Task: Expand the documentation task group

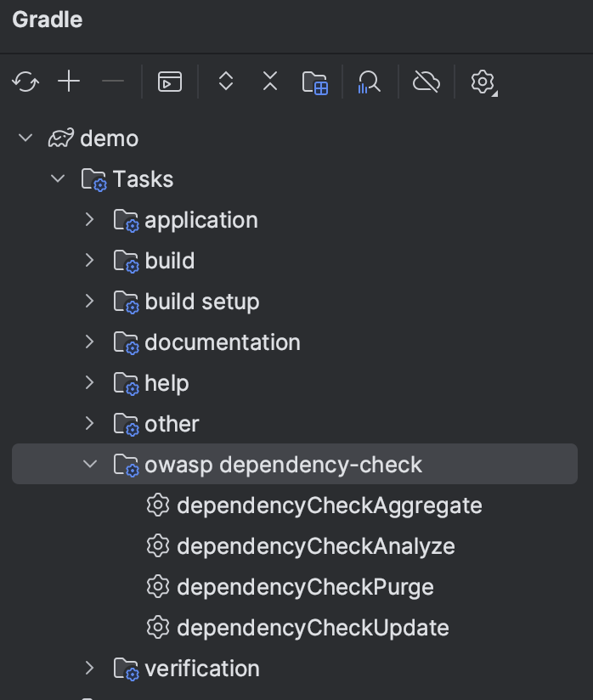Action: pos(90,342)
